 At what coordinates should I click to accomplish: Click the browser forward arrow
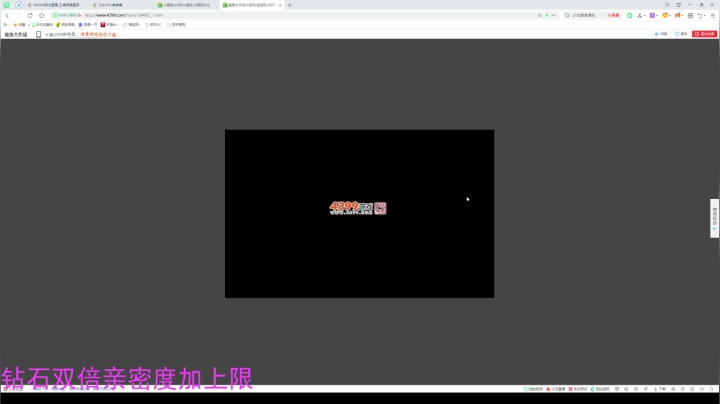[18, 15]
